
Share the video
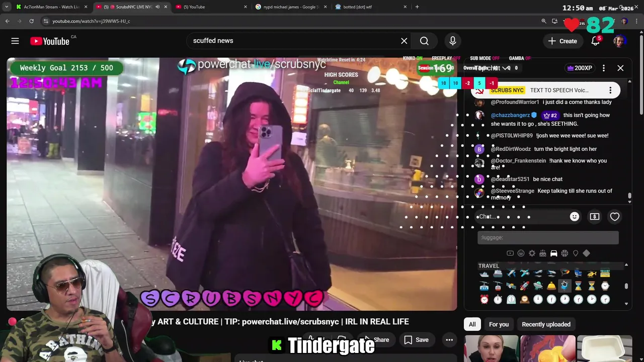coord(376,340)
